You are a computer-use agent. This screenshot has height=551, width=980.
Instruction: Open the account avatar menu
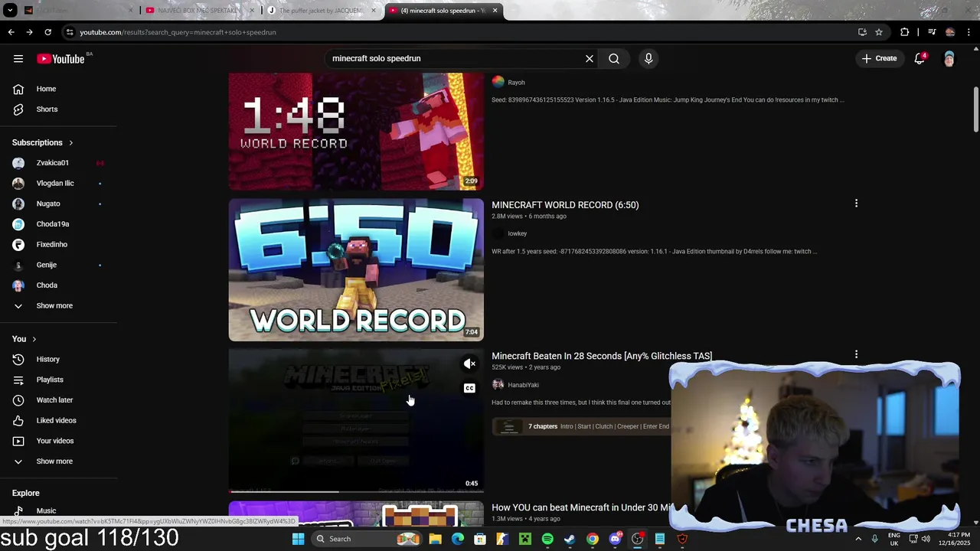point(949,59)
